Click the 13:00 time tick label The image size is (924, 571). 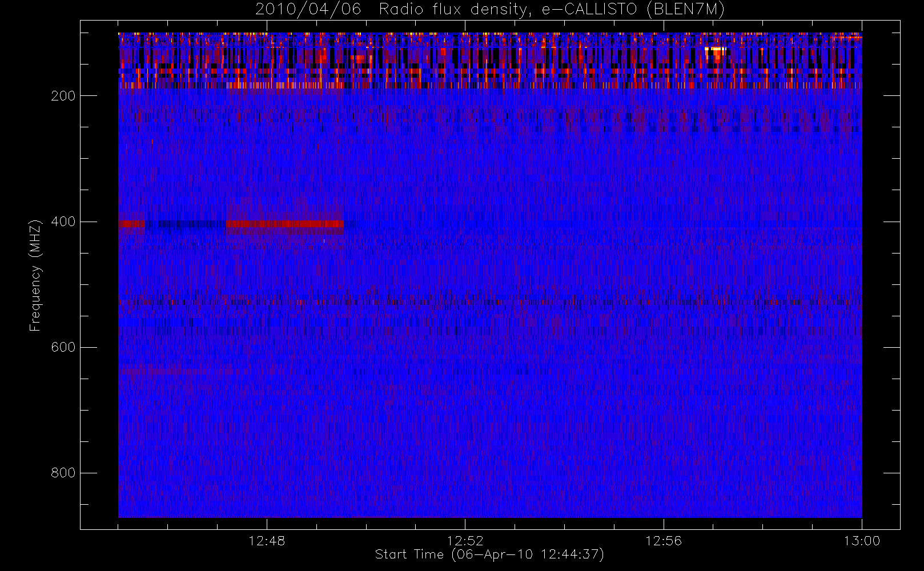click(x=861, y=541)
